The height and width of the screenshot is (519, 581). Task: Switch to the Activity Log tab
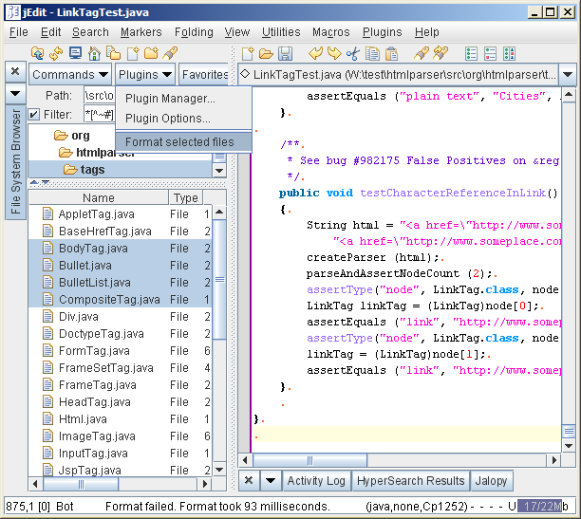(316, 481)
